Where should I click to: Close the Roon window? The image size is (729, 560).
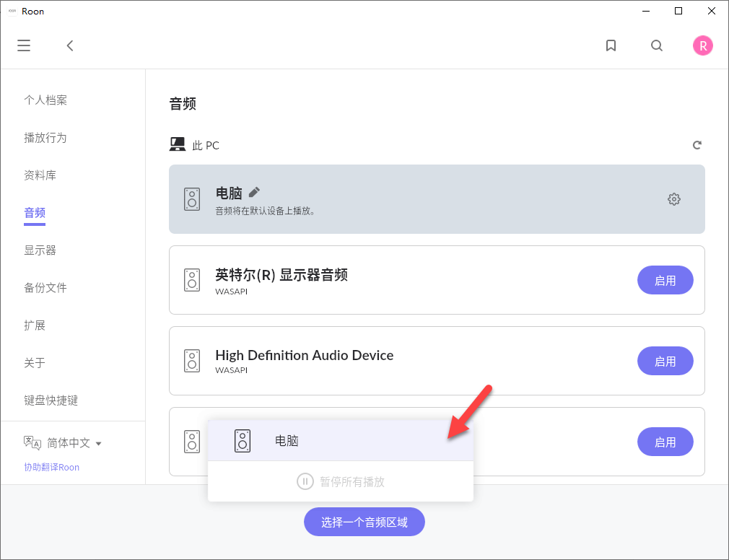[x=712, y=11]
